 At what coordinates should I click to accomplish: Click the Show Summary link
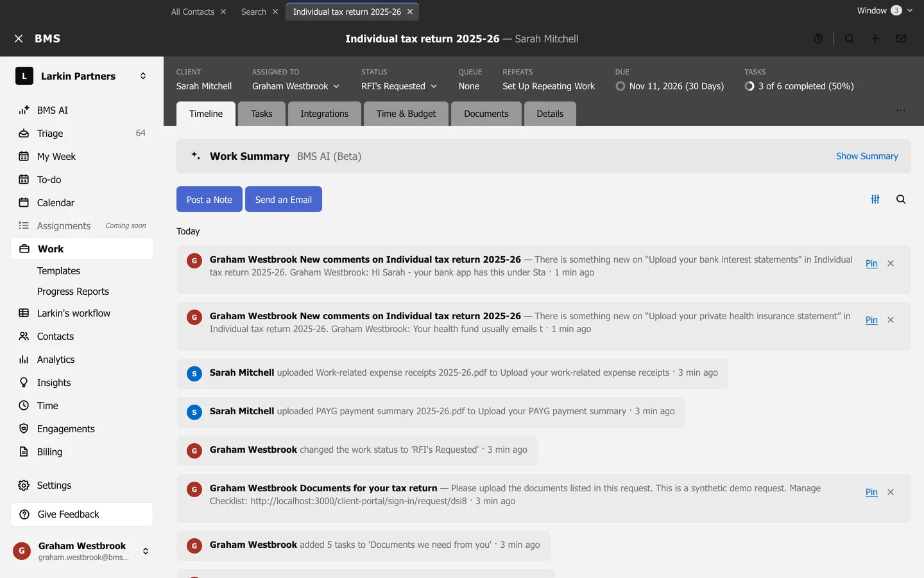(x=867, y=156)
